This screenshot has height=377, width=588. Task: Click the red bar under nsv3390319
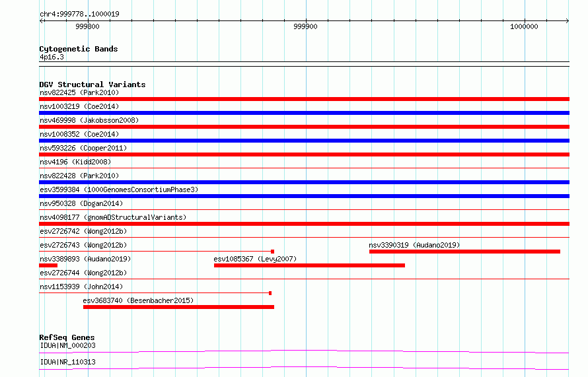[x=464, y=252]
